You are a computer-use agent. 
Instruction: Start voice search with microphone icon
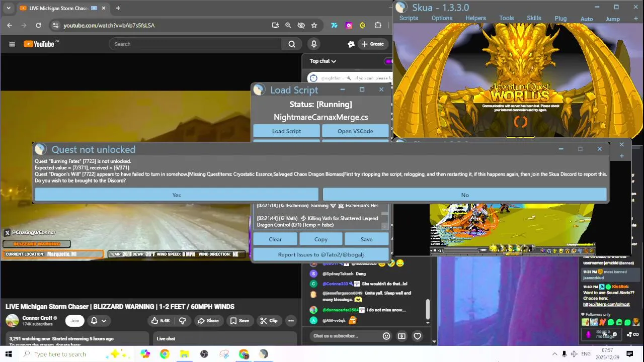coord(314,44)
